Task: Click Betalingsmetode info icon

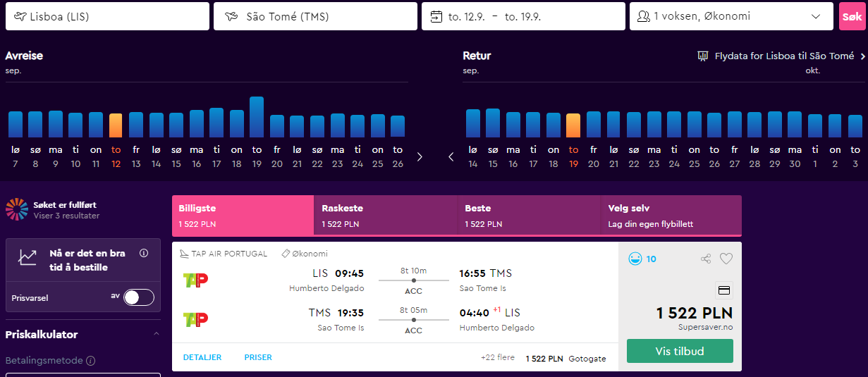Action: coord(90,361)
